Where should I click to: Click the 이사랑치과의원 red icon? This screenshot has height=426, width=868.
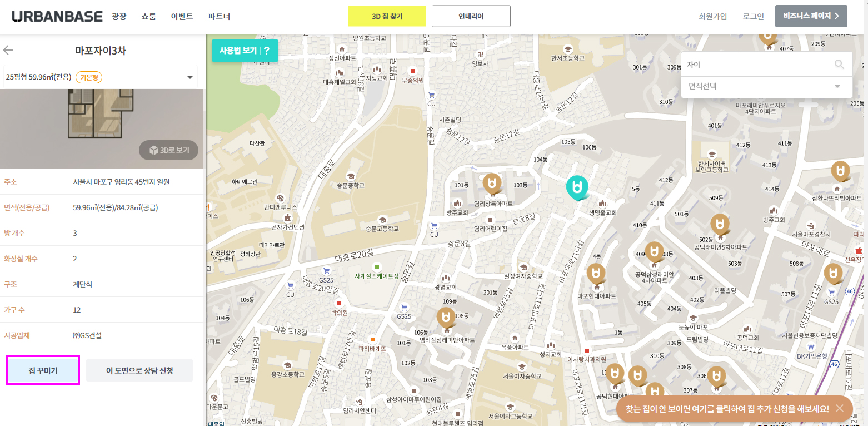coord(587,350)
